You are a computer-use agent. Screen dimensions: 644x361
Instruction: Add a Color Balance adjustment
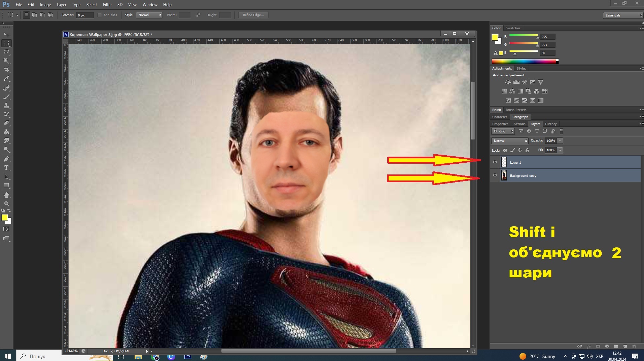pos(512,91)
